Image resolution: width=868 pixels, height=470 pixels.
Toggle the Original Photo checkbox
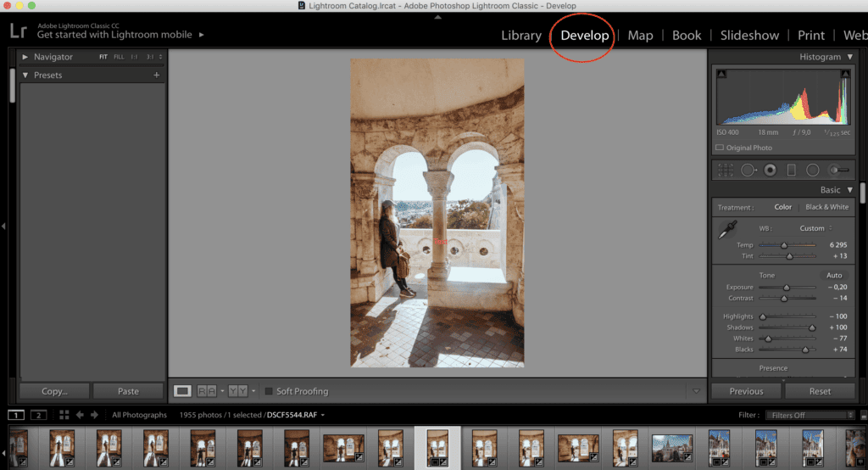point(721,148)
